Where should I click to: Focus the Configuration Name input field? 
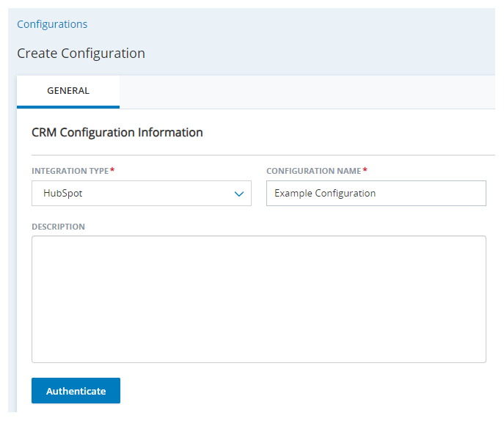376,193
